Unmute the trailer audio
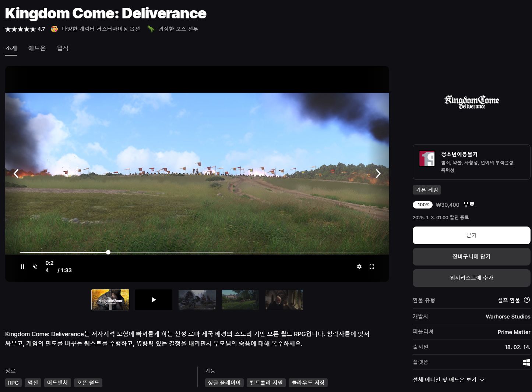 35,267
